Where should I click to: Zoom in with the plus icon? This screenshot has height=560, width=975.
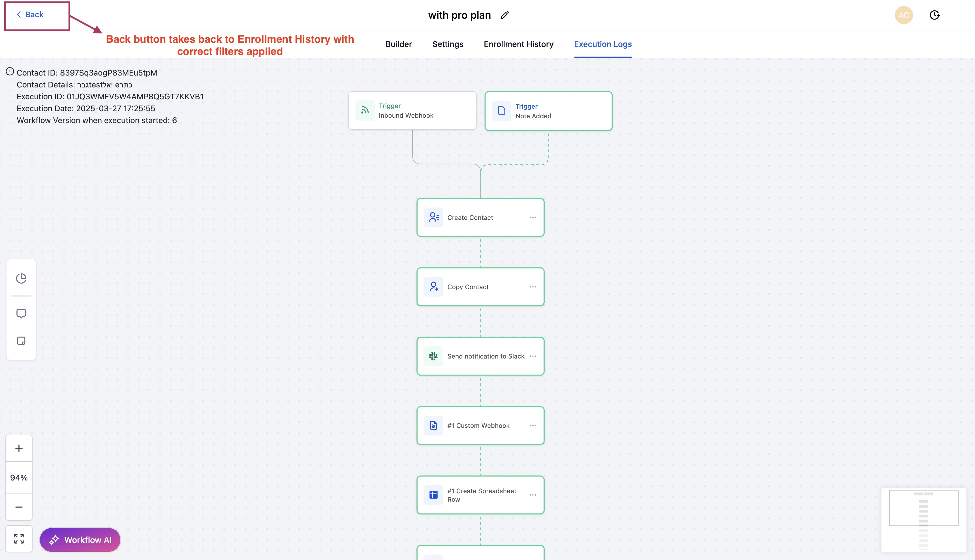point(19,448)
